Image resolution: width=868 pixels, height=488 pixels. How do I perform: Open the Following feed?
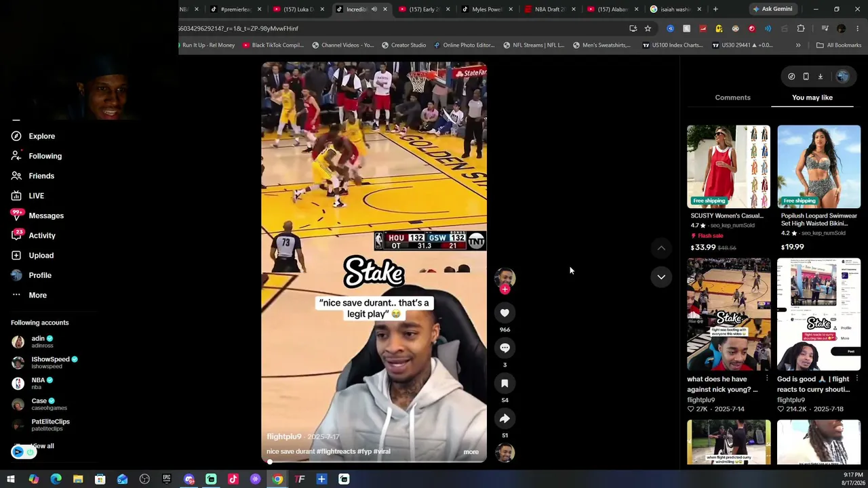point(37,156)
